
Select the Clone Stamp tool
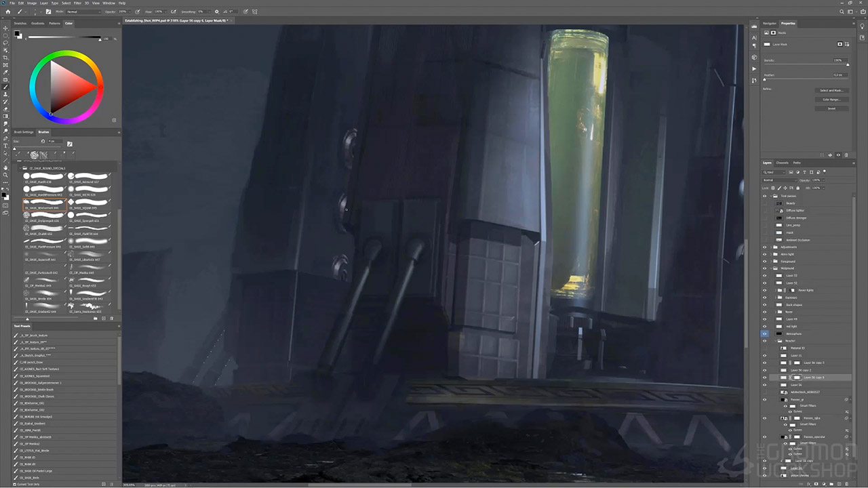(5, 94)
